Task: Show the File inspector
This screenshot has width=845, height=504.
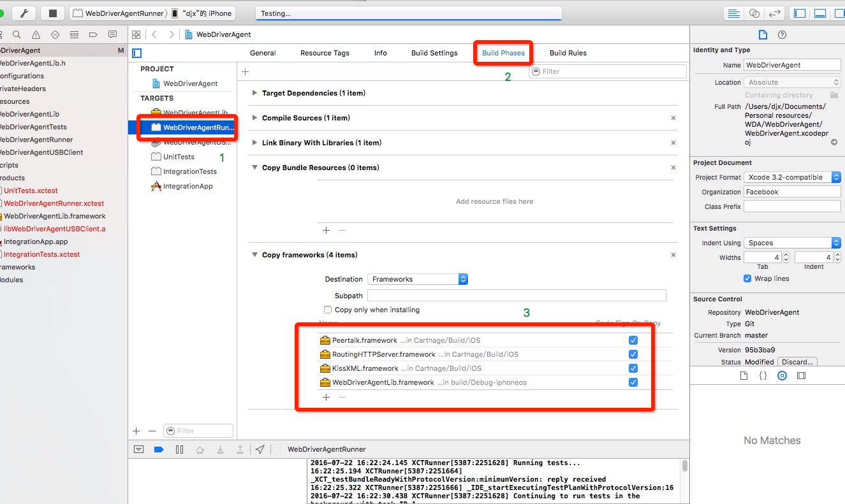Action: (762, 35)
